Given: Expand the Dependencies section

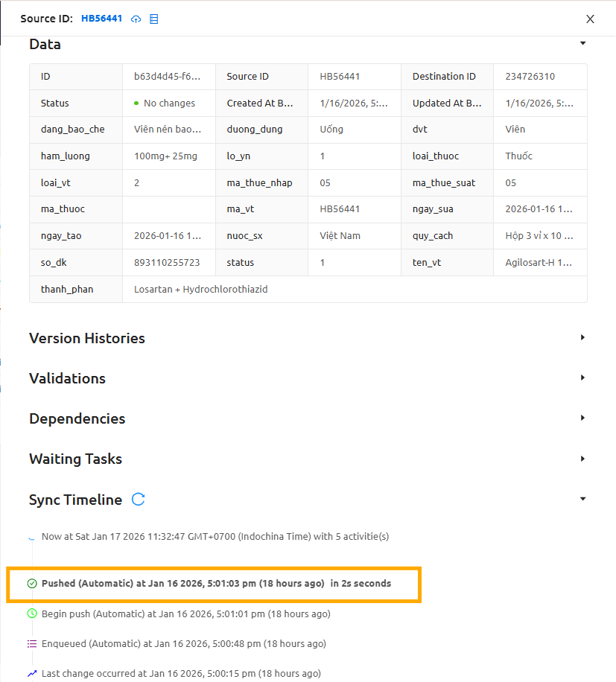Looking at the screenshot, I should click(583, 418).
